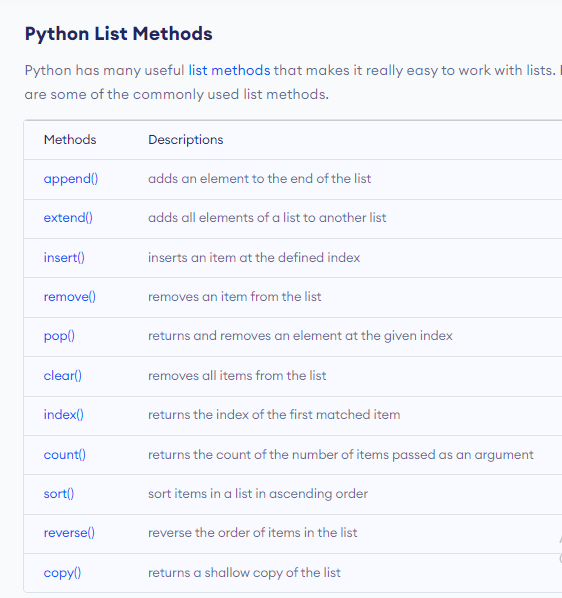Click the Python List Methods heading
The width and height of the screenshot is (562, 598).
[119, 34]
